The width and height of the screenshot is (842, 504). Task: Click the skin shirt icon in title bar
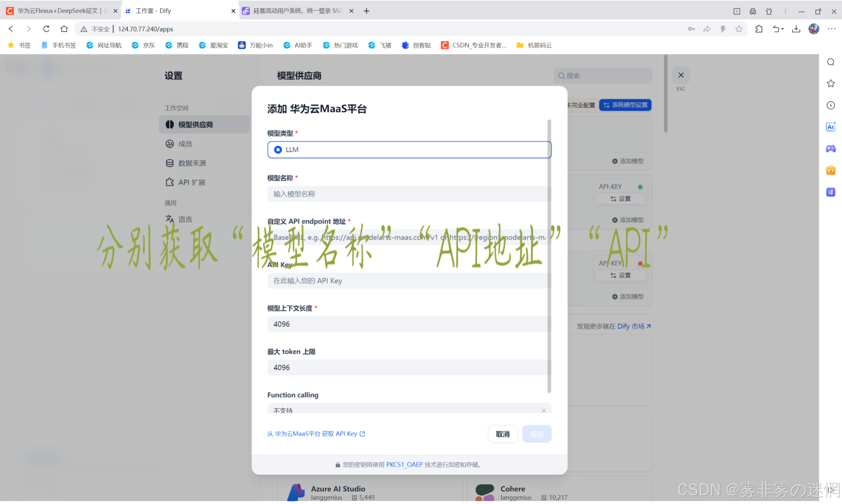click(769, 11)
